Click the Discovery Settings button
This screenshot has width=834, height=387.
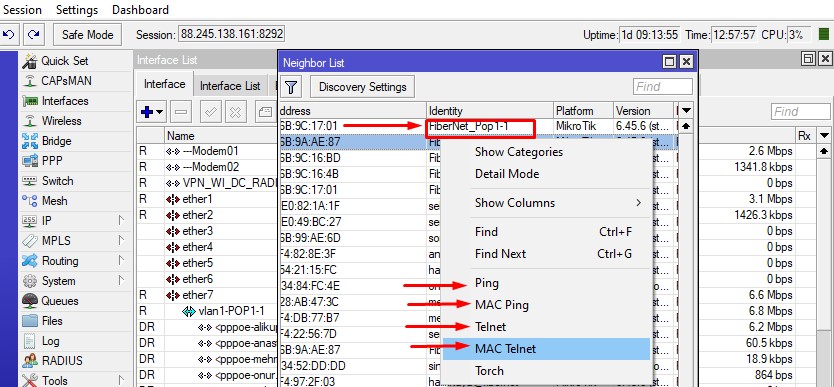coord(362,87)
